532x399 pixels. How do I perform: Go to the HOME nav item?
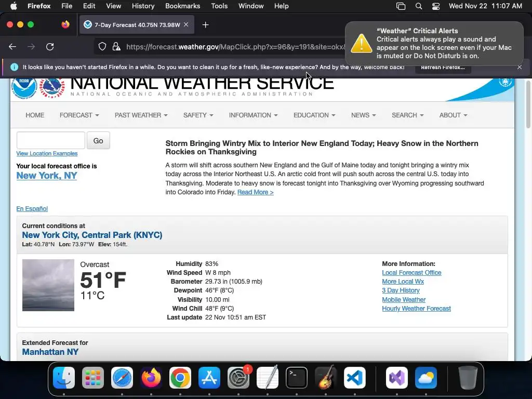pyautogui.click(x=35, y=115)
